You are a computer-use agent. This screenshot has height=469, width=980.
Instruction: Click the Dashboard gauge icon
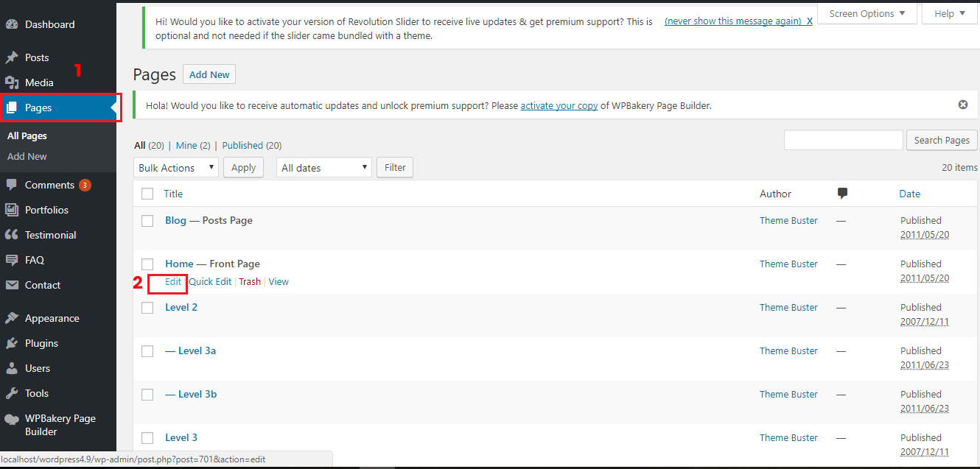(x=12, y=24)
